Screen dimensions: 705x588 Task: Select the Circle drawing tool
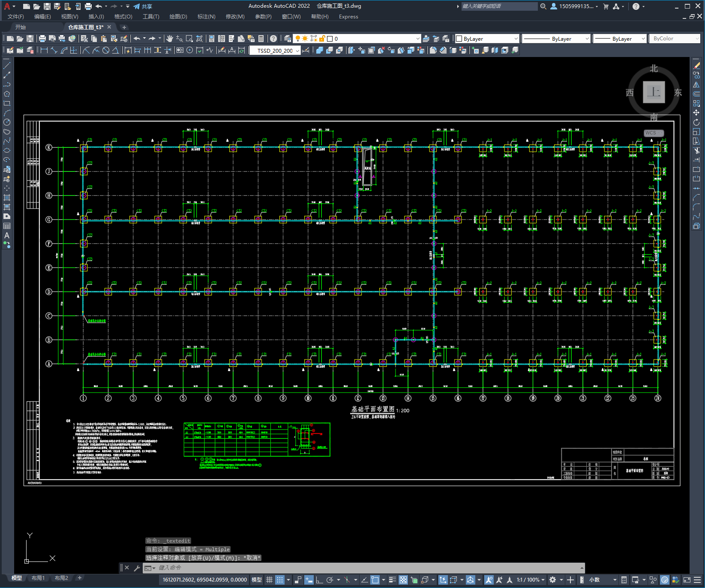(x=7, y=123)
